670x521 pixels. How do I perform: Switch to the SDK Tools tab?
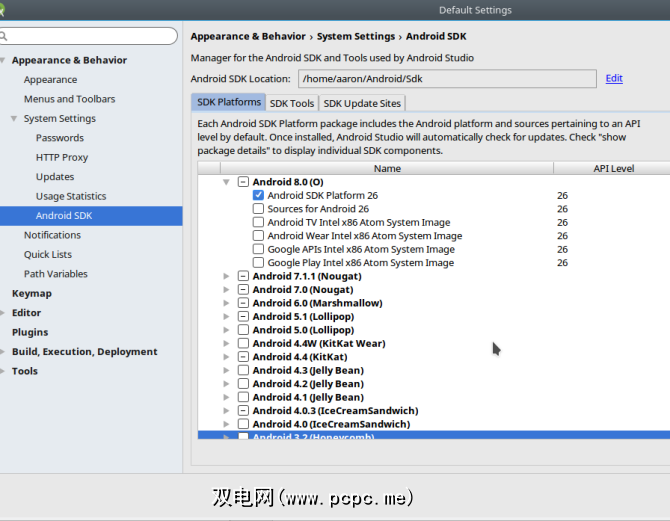[x=292, y=103]
